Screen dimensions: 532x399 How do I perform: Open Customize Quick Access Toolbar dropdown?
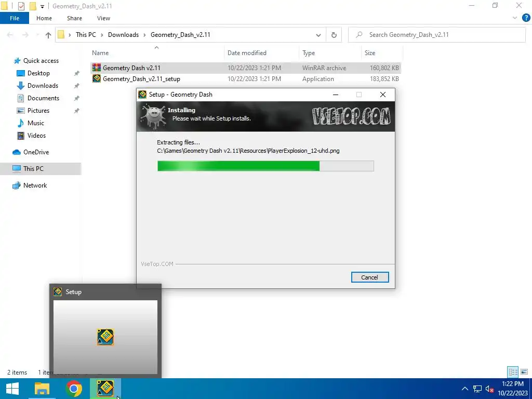tap(42, 6)
